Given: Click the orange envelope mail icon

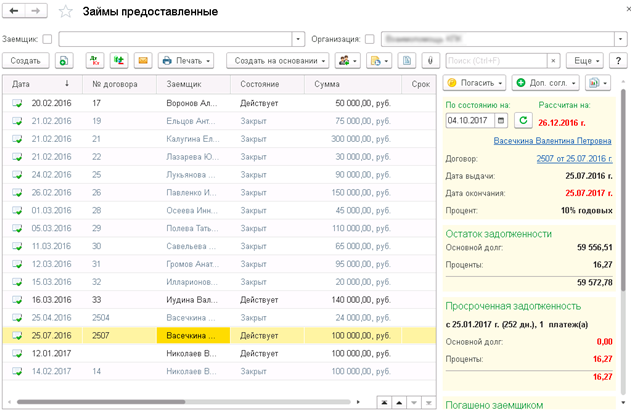Looking at the screenshot, I should coord(143,61).
